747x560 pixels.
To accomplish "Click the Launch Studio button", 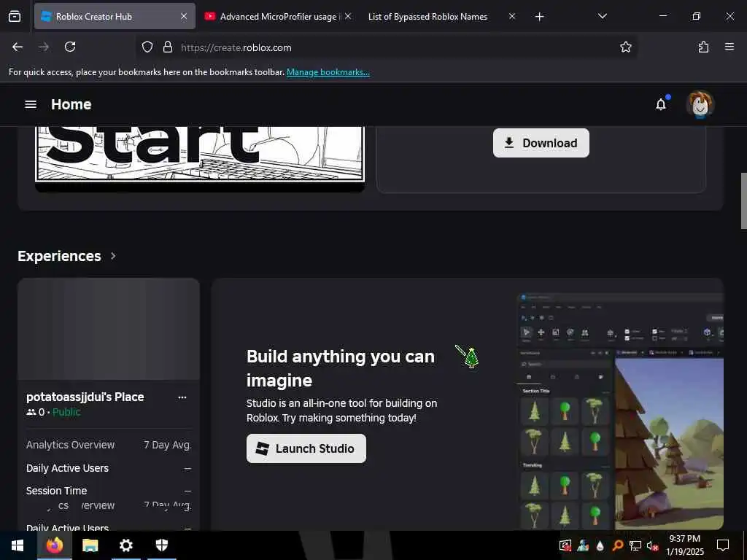I will pos(306,448).
